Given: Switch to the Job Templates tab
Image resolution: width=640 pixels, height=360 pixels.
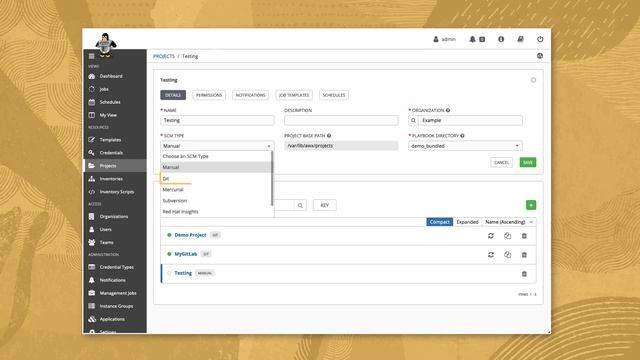Looking at the screenshot, I should (294, 95).
